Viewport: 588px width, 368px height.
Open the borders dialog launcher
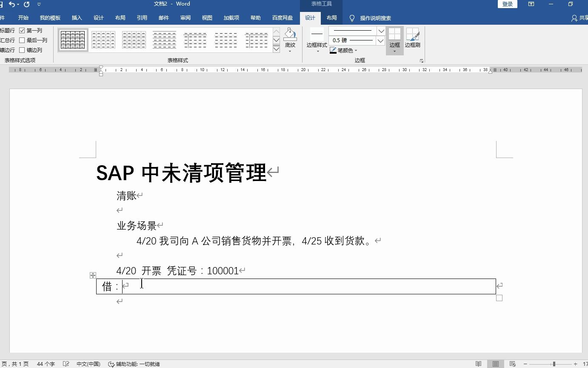422,61
